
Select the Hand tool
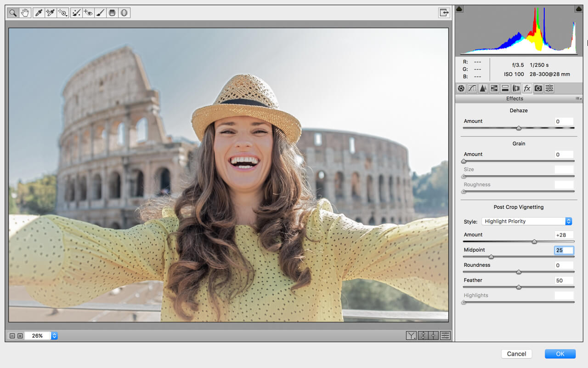[x=25, y=13]
